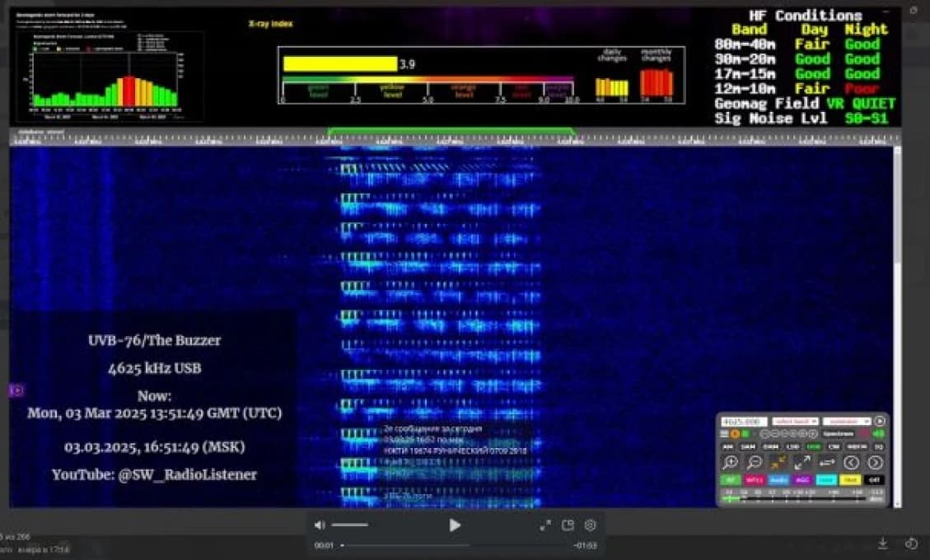This screenshot has width=930, height=560.
Task: Click the circled left arrow in SDR panel
Action: 851,463
